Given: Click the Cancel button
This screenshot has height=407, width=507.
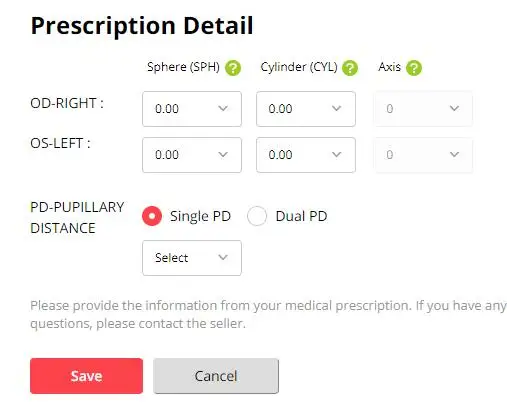Looking at the screenshot, I should tap(216, 376).
